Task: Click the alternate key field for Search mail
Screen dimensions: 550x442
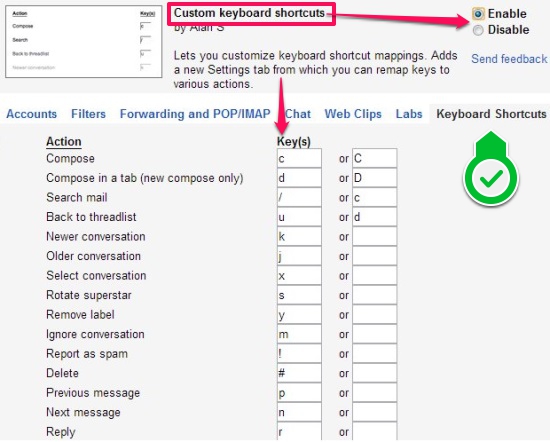Action: (x=375, y=197)
